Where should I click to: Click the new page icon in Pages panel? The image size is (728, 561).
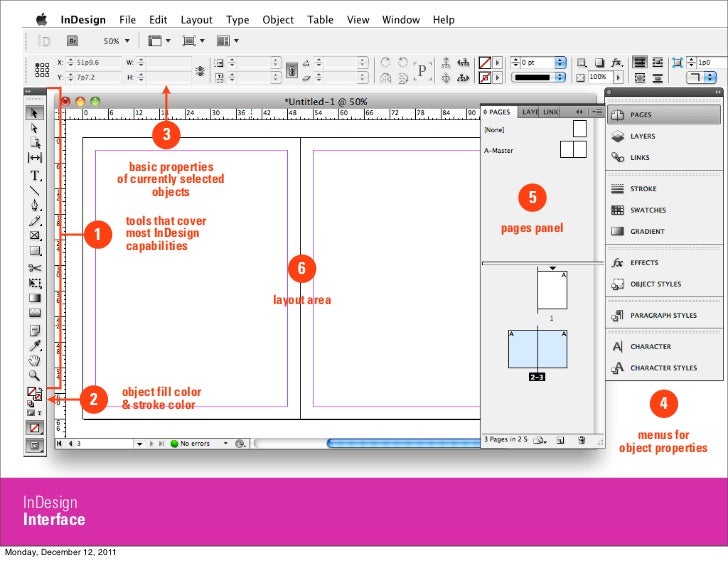click(x=560, y=440)
